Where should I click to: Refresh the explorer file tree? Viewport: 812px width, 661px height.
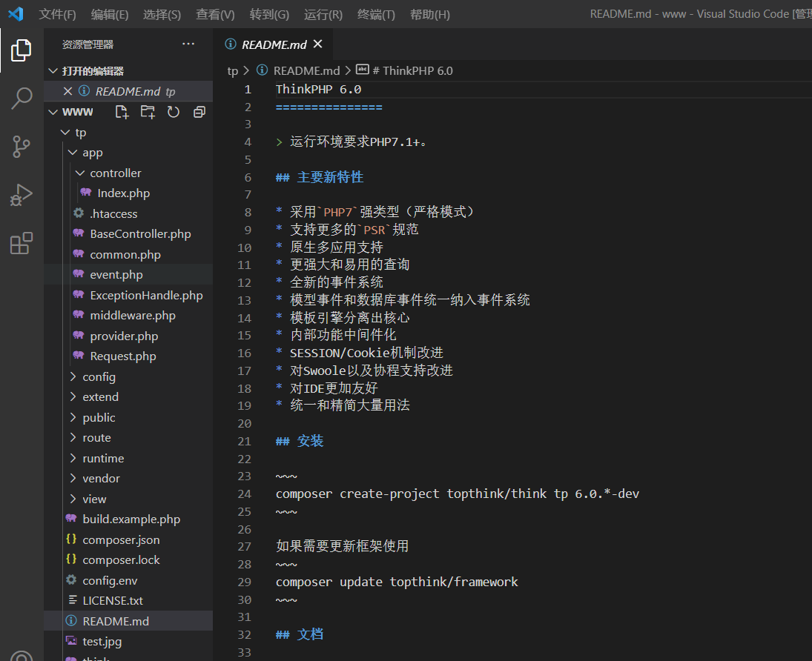(174, 112)
